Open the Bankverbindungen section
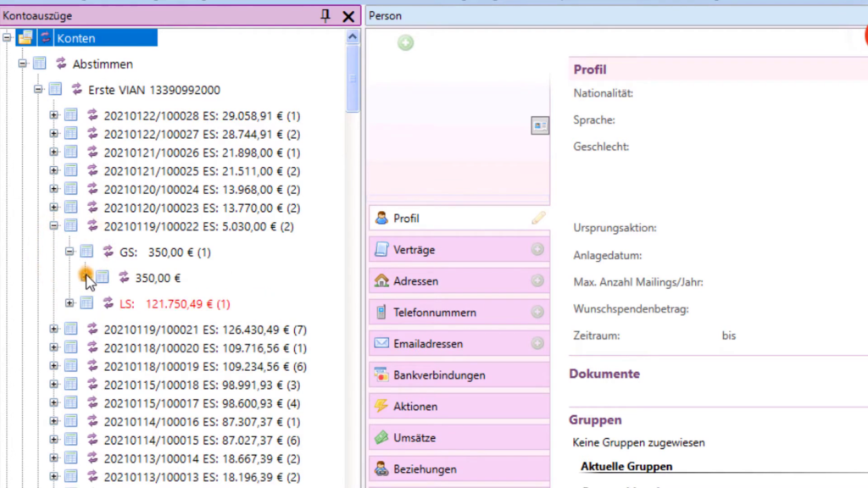868x488 pixels. coord(459,375)
